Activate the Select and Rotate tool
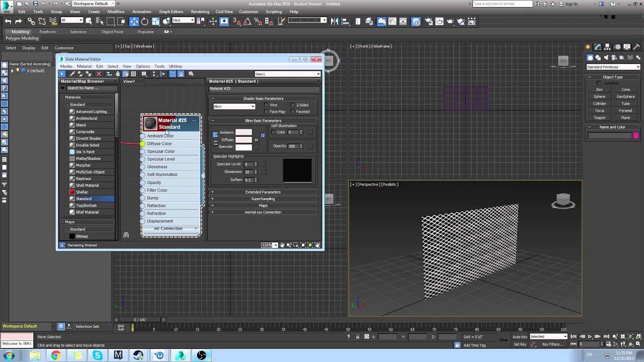Screen dimensions: 644x362 (x=145, y=21)
